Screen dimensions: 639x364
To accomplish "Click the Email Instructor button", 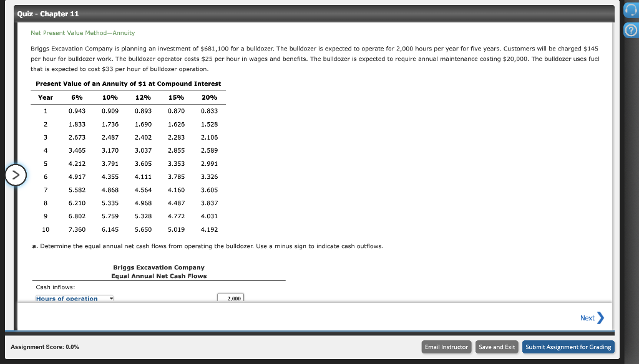I will pos(446,347).
